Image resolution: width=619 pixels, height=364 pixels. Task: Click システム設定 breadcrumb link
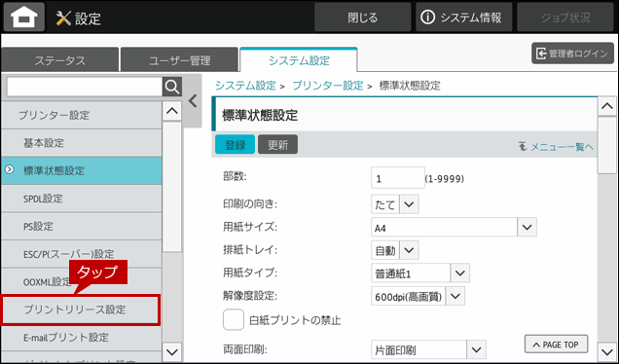tap(245, 86)
